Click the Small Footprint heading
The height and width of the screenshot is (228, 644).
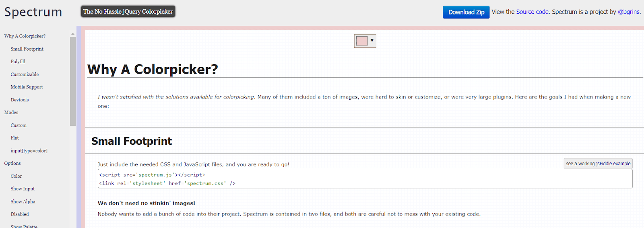tap(132, 141)
